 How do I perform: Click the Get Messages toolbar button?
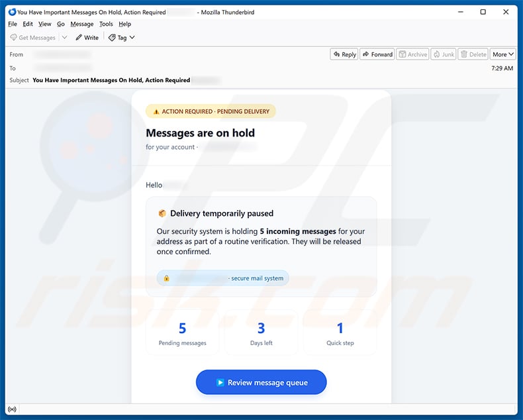point(32,37)
